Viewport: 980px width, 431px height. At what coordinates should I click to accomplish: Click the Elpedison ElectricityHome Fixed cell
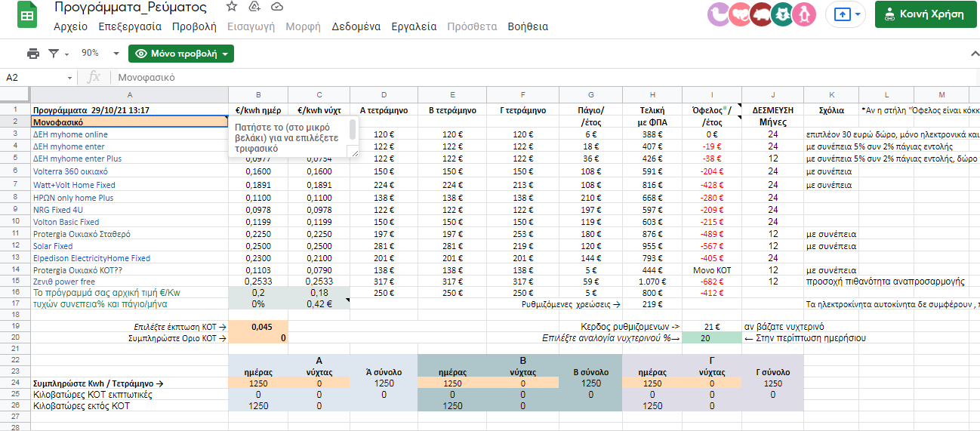point(129,258)
